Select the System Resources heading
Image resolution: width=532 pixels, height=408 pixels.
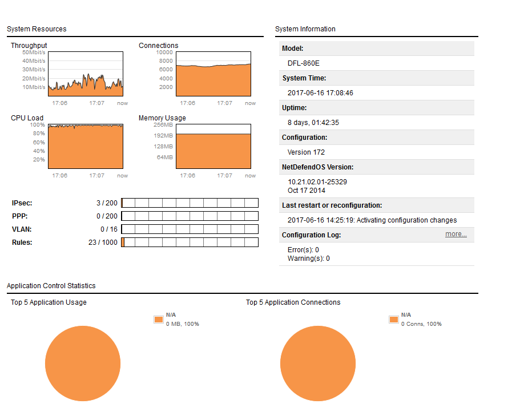tap(37, 29)
